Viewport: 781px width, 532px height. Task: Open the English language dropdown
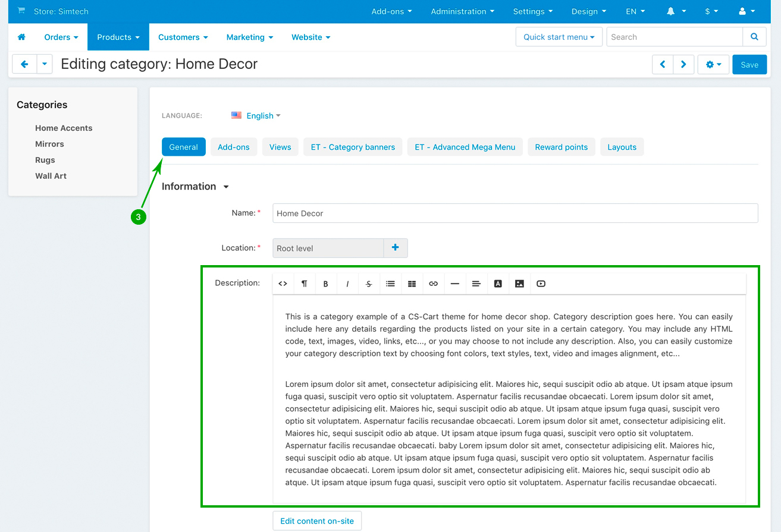pyautogui.click(x=256, y=115)
